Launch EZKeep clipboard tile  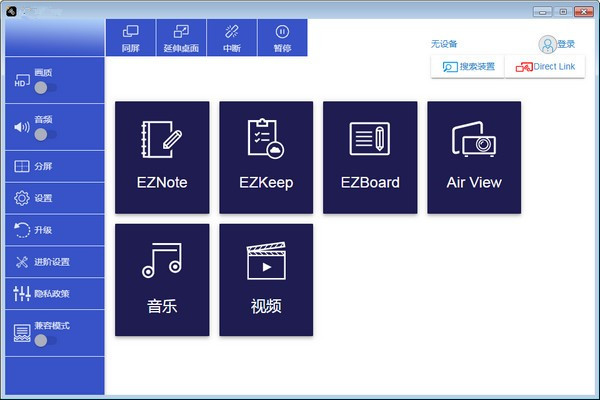tap(266, 157)
